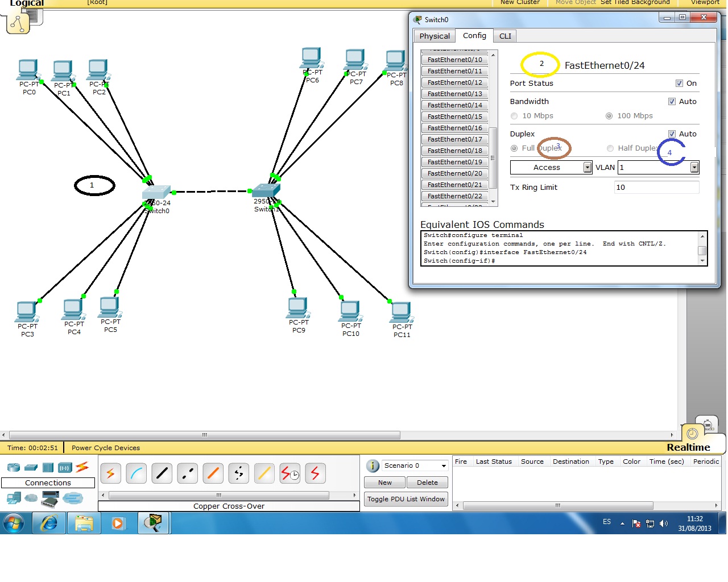The width and height of the screenshot is (728, 582).
Task: Pick the Automatically Choose Connection lightning tool
Action: coord(111,473)
